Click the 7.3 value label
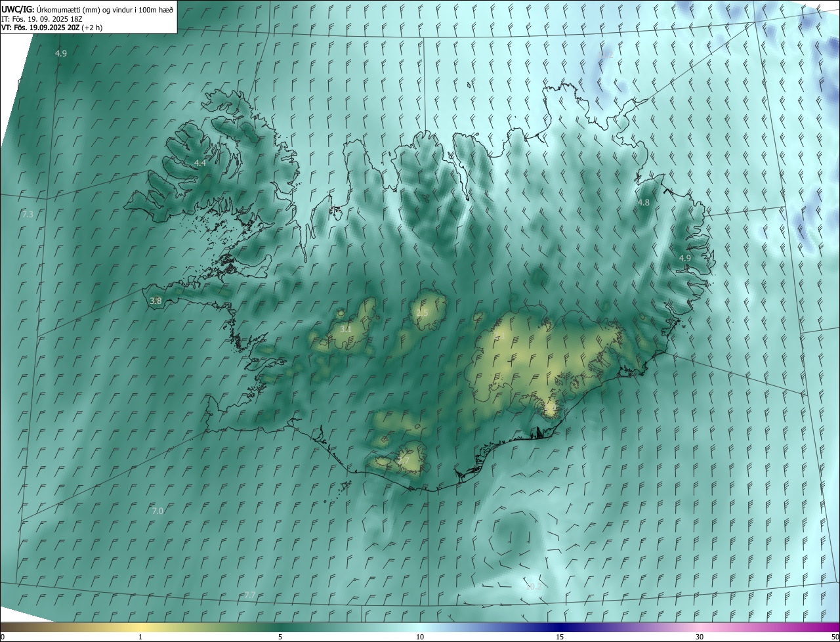Viewport: 840px width, 642px height. pyautogui.click(x=28, y=215)
